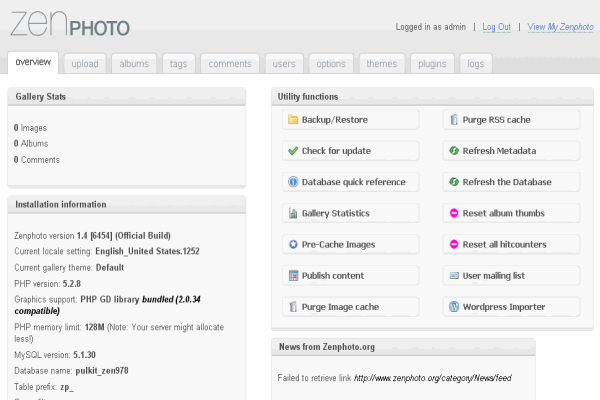The width and height of the screenshot is (600, 400).
Task: Click the info icon next to Database quick reference
Action: point(293,182)
